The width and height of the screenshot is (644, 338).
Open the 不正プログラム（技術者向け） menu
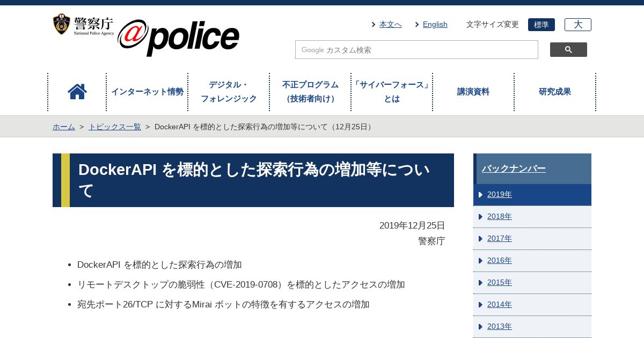tap(310, 92)
